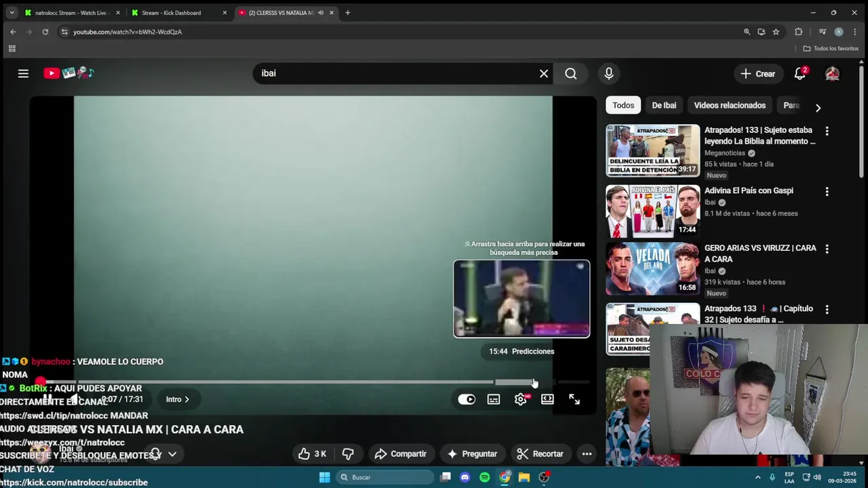Open the Extensions puzzle icon
868x488 pixels.
coord(799,32)
